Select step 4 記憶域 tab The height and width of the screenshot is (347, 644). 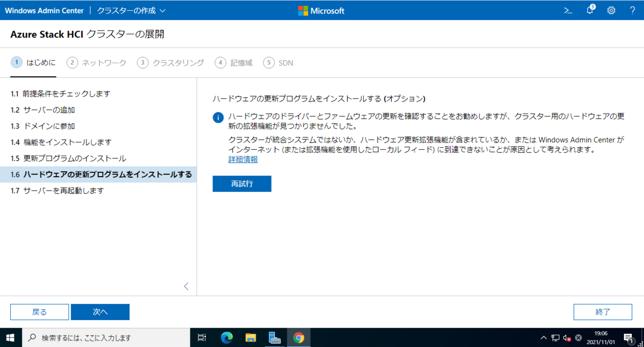point(233,63)
